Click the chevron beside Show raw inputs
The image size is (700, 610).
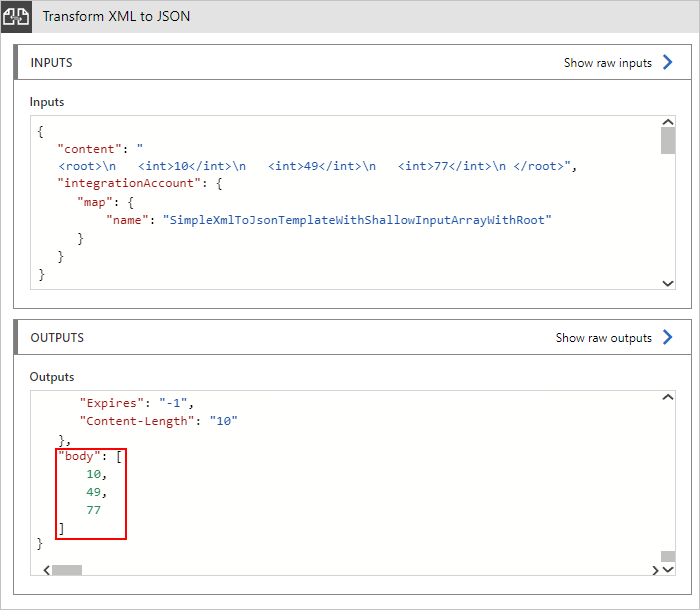tap(668, 62)
